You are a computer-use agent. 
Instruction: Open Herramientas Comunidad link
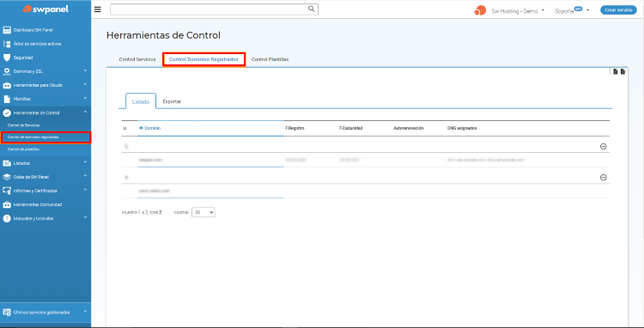pos(38,204)
